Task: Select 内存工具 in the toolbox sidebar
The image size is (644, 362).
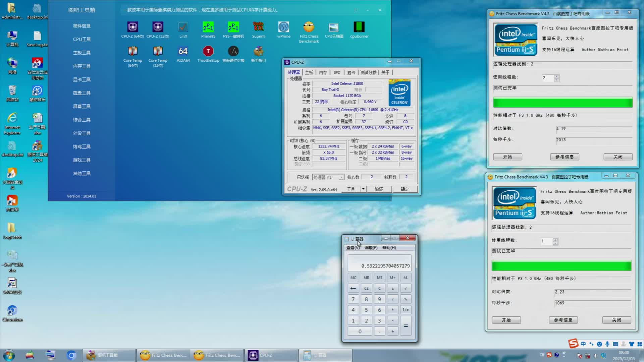Action: click(82, 66)
